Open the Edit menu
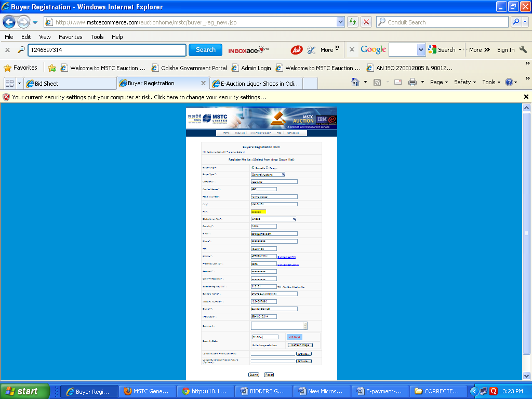 26,37
